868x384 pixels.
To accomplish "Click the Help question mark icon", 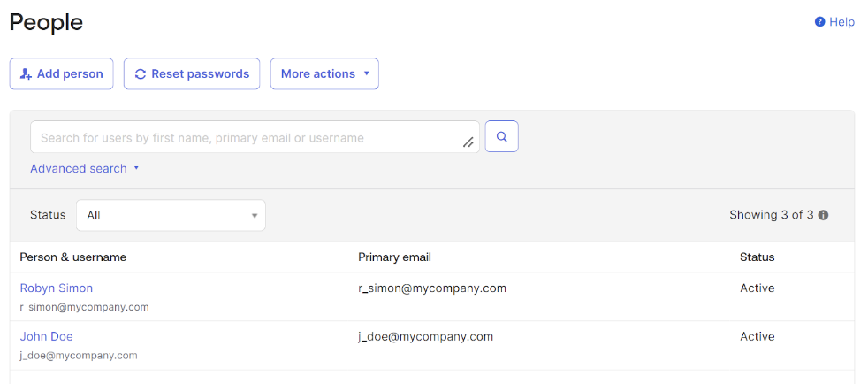I will pyautogui.click(x=819, y=22).
